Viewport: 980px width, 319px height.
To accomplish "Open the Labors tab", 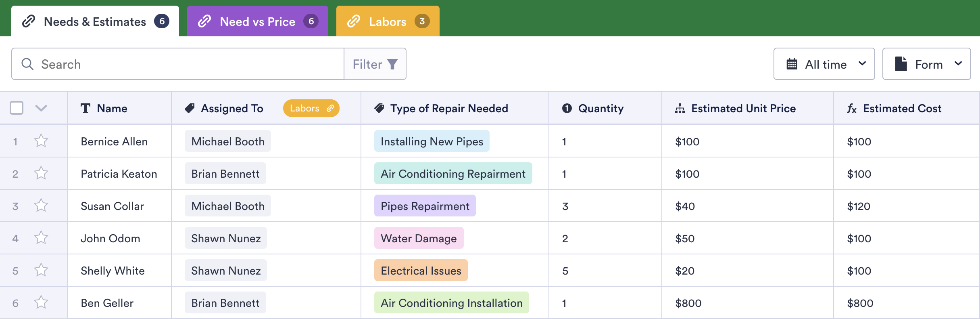I will click(388, 21).
